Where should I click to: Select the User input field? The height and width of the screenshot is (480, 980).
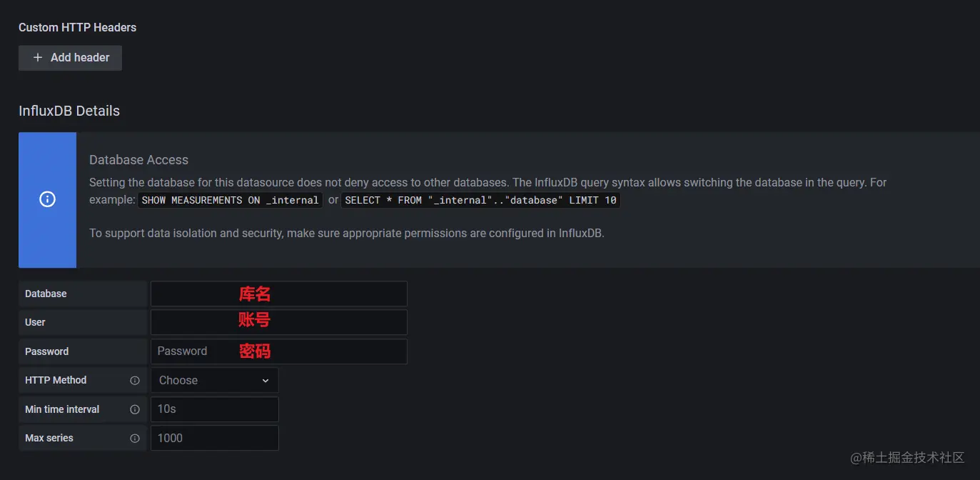279,322
